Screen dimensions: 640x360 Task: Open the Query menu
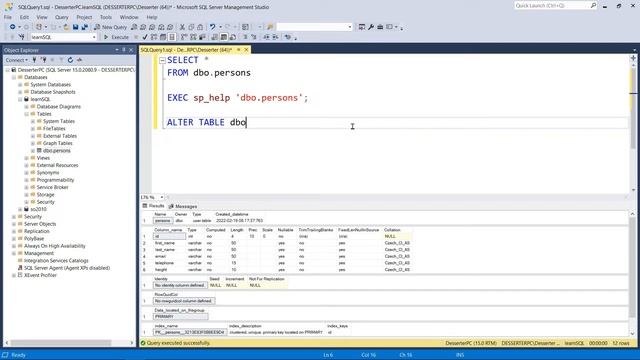coord(62,17)
